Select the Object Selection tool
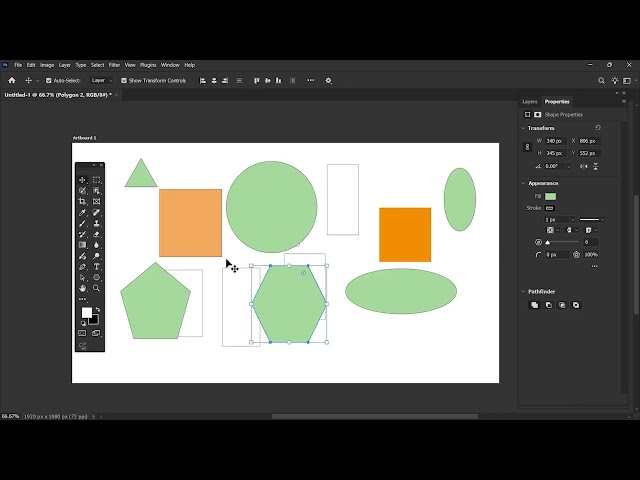This screenshot has width=640, height=480. [96, 191]
